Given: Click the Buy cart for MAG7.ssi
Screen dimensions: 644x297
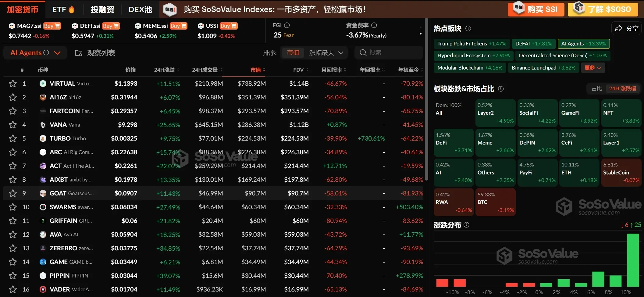Looking at the screenshot, I should click(x=52, y=26).
